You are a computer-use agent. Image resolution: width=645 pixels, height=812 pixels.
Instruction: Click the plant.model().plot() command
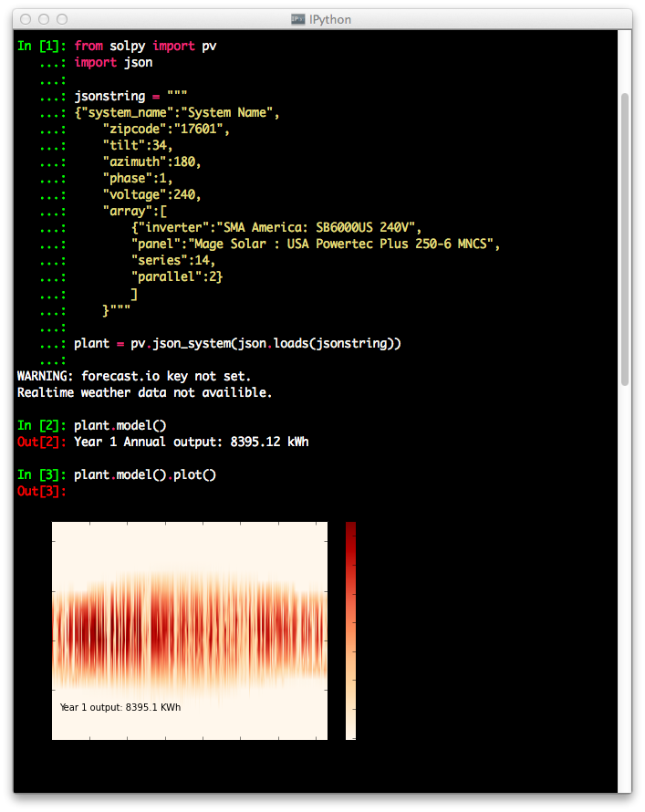(x=145, y=474)
